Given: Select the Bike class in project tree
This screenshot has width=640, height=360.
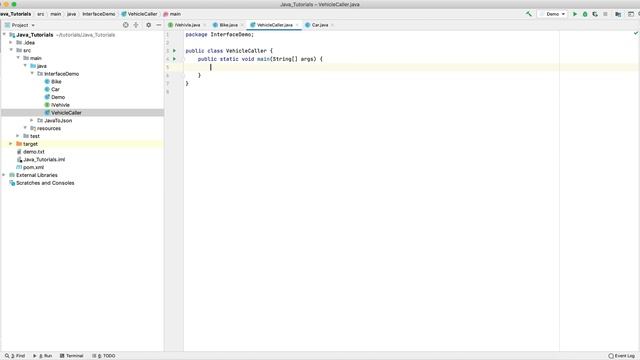Looking at the screenshot, I should [x=56, y=82].
